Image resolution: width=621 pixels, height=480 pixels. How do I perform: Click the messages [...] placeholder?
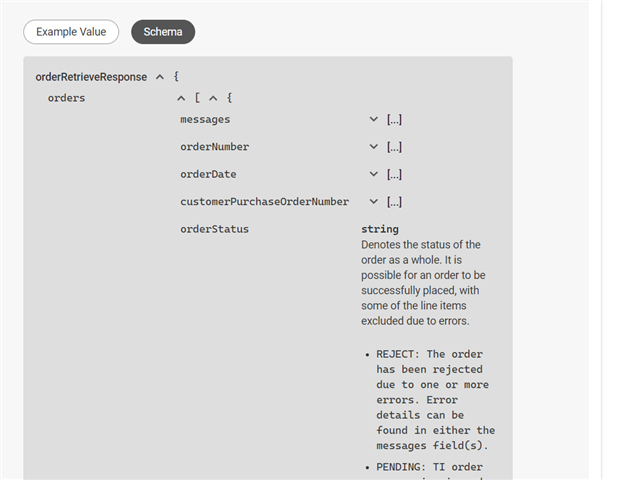tap(394, 120)
